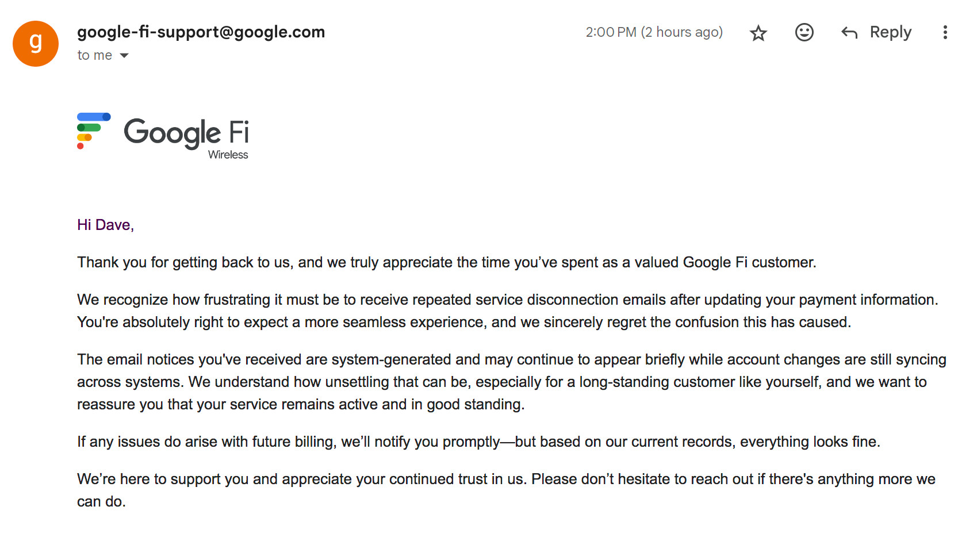Expand recipient details next to 'to me'

(124, 56)
